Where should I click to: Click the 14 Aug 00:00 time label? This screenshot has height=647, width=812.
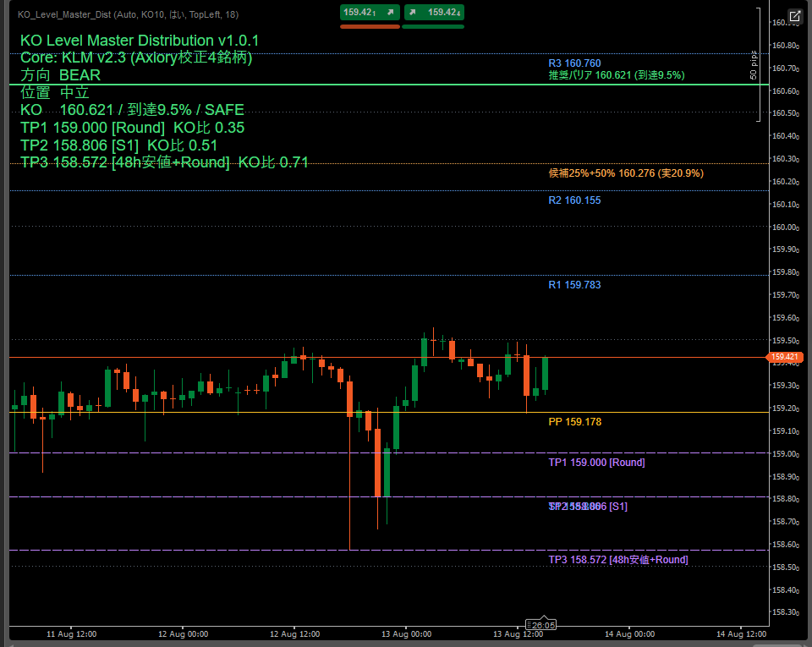click(629, 634)
